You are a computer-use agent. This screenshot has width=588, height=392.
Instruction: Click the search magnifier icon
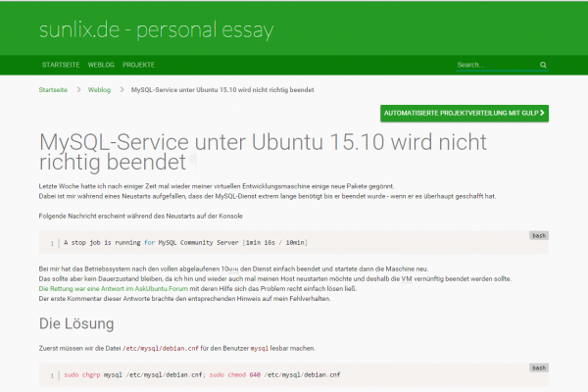[543, 65]
